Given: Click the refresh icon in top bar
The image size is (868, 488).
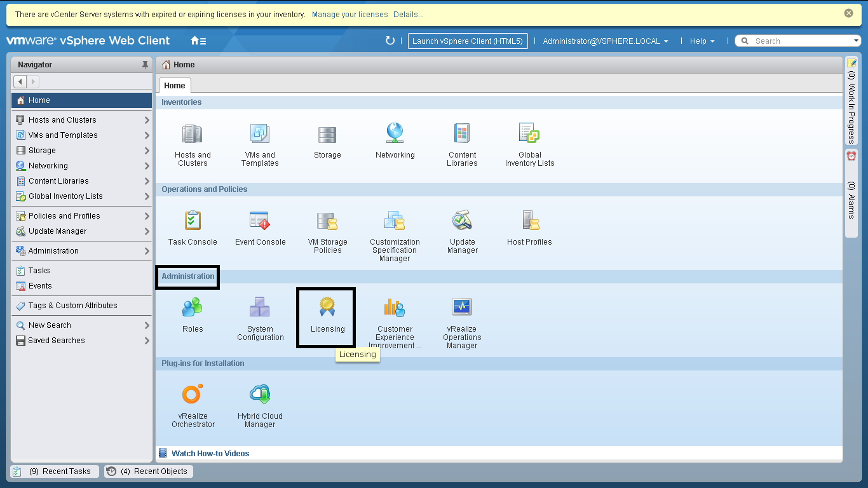Looking at the screenshot, I should pyautogui.click(x=390, y=41).
